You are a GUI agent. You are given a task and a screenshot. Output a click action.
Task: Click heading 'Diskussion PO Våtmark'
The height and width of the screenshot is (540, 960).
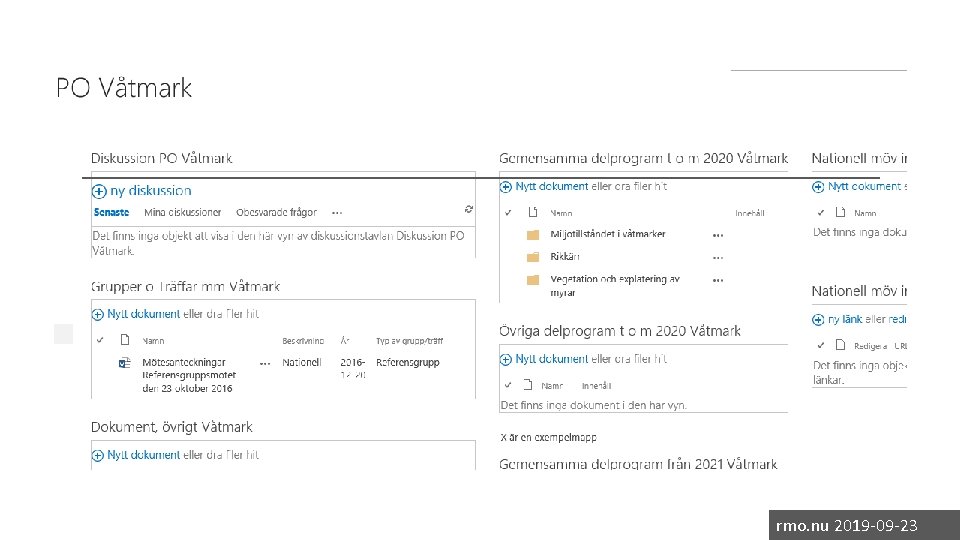(x=162, y=158)
